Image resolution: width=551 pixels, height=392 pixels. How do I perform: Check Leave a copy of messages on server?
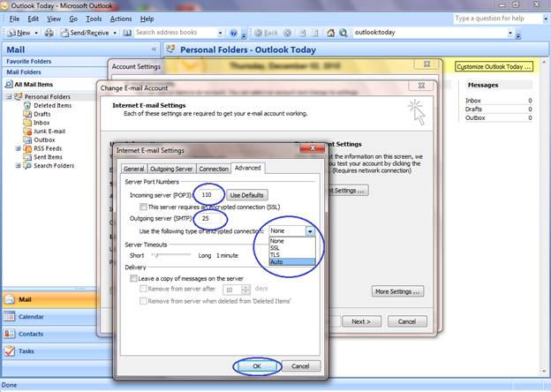pos(133,278)
